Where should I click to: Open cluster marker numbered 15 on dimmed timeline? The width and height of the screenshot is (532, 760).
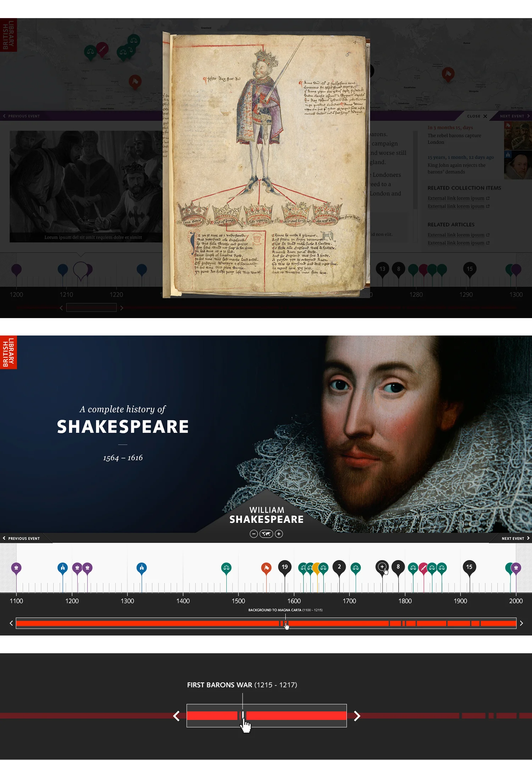(470, 270)
